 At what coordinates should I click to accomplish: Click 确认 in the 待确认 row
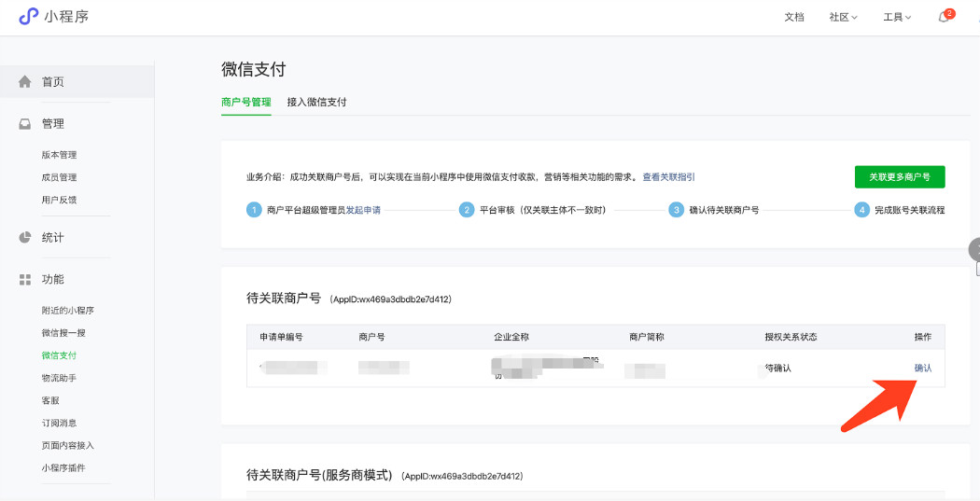[x=923, y=368]
